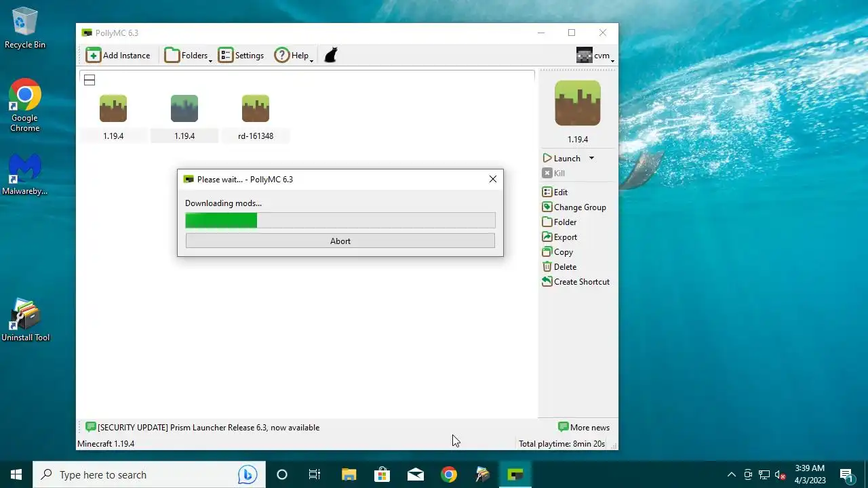Click the network tray icon
This screenshot has height=488, width=868.
(x=764, y=474)
